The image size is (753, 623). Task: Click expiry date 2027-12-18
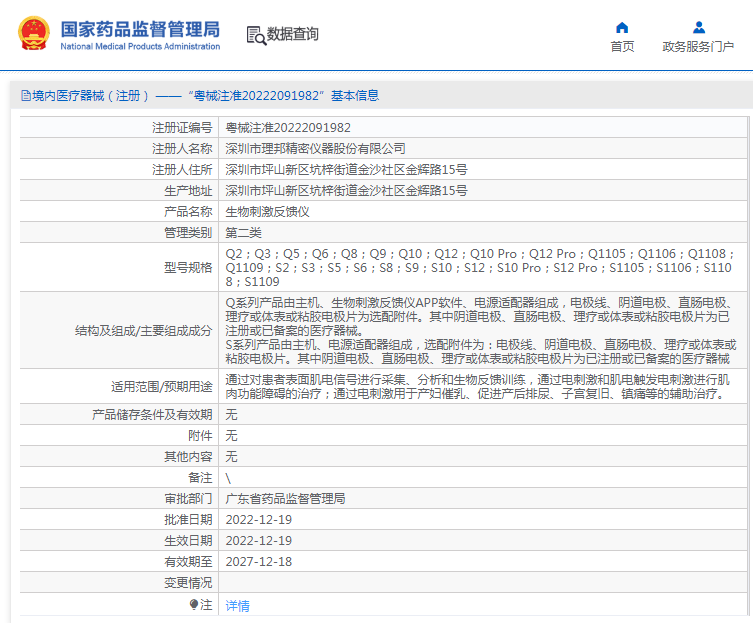coord(259,562)
